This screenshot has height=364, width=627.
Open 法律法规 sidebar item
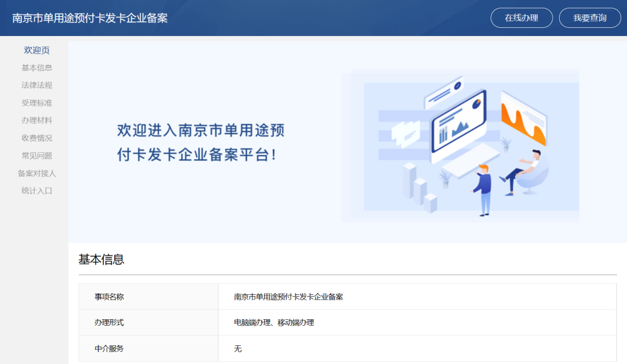click(37, 85)
